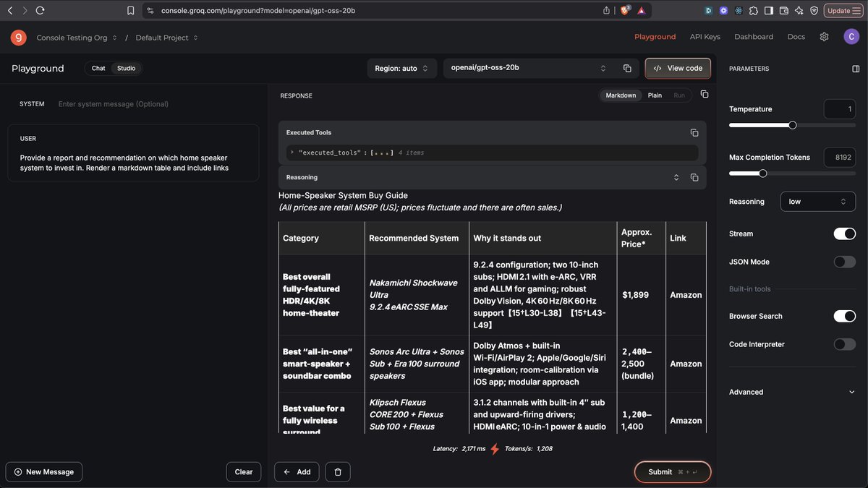This screenshot has width=868, height=488.
Task: Turn off Browser Search
Action: [x=844, y=316]
